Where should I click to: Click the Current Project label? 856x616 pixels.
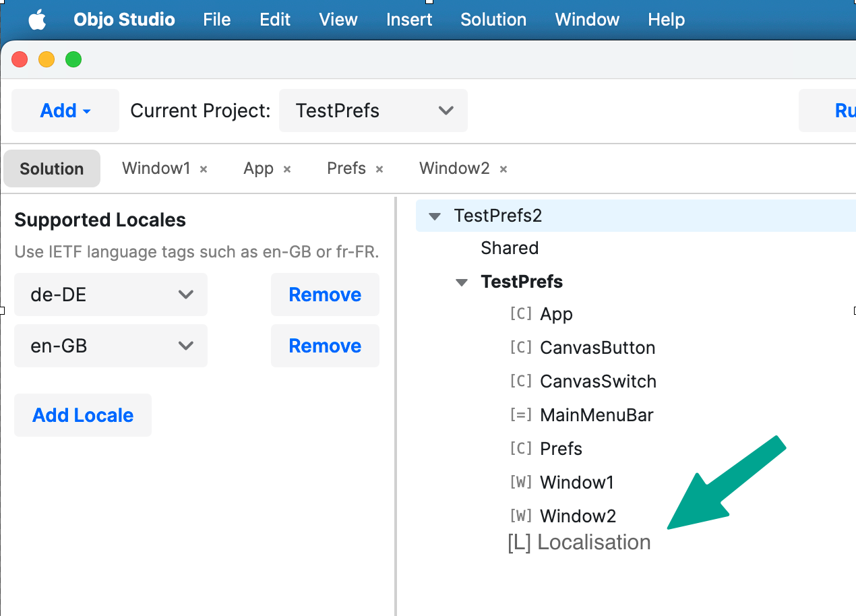point(200,111)
